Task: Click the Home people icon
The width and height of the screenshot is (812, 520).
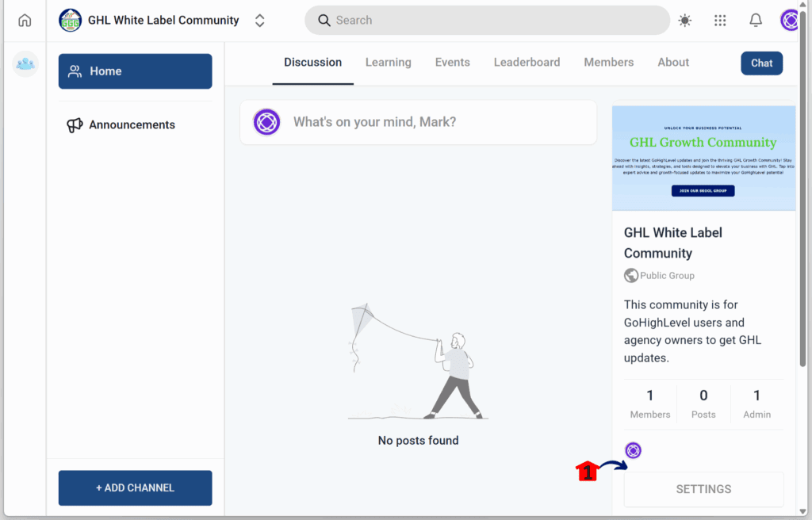Action: tap(75, 71)
